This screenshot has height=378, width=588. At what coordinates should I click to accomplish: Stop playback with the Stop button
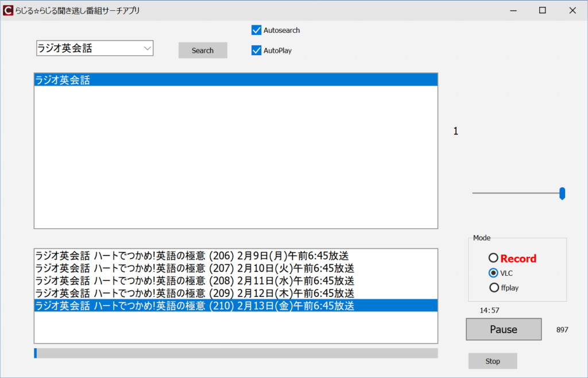(x=493, y=361)
